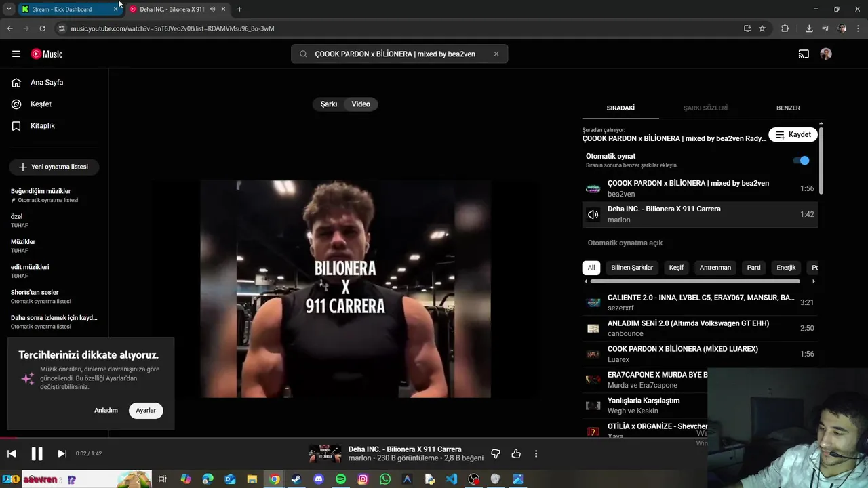Open Chrome three-dot menu
Screen dimensions: 868x488
(x=859, y=28)
